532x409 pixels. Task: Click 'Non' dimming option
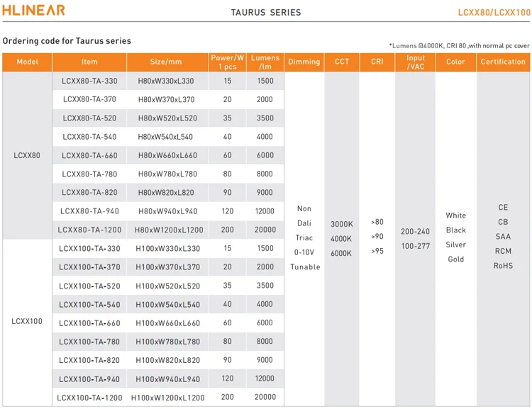[304, 208]
